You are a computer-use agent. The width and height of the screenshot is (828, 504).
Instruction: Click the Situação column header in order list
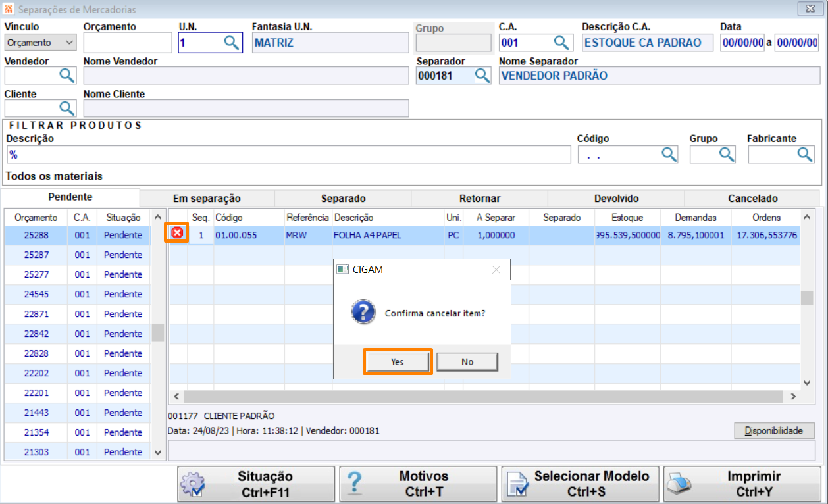(x=123, y=217)
